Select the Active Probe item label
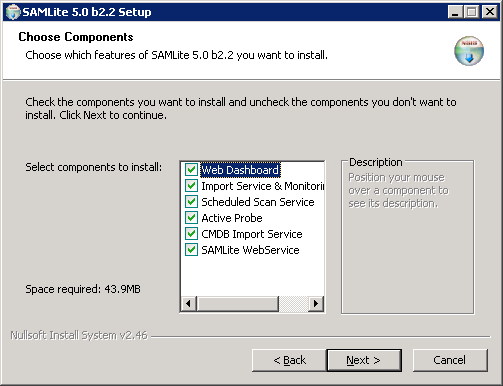This screenshot has height=386, width=503. (232, 218)
